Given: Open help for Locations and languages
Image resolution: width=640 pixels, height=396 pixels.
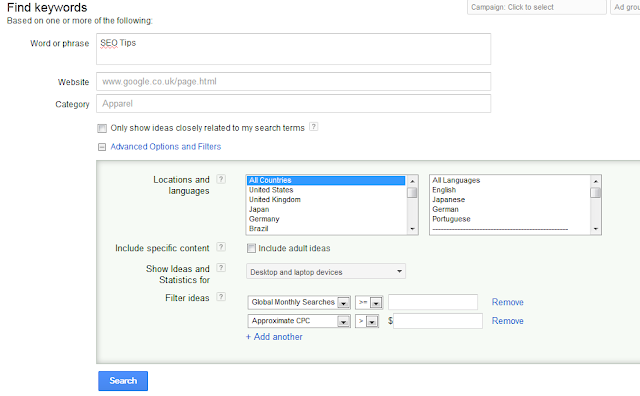Looking at the screenshot, I should [x=221, y=179].
